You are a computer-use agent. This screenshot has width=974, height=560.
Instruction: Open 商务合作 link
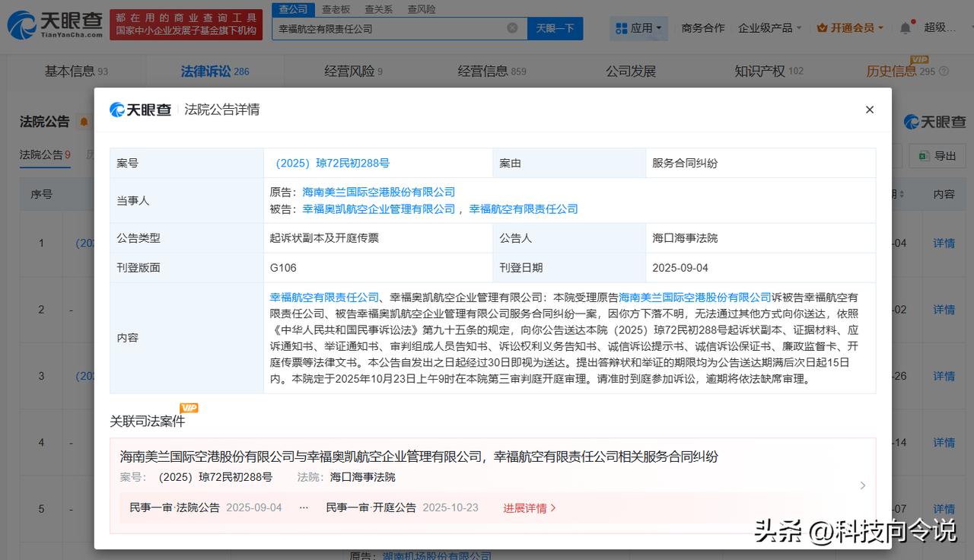tap(703, 28)
